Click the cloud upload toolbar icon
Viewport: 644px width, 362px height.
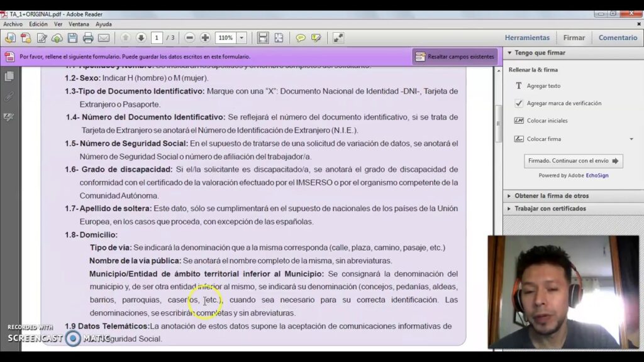point(57,38)
